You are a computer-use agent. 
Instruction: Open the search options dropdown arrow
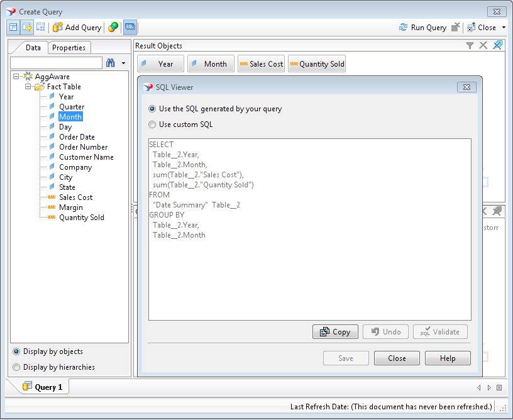pyautogui.click(x=123, y=63)
